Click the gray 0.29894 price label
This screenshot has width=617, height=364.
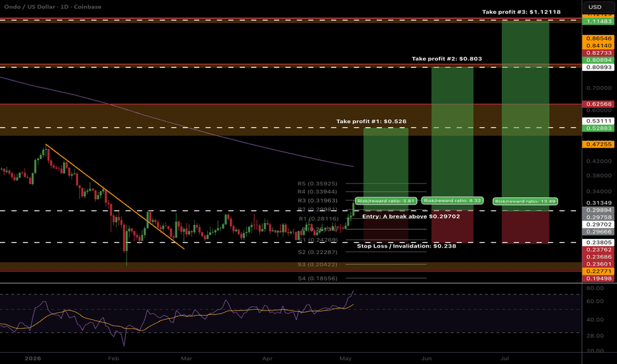coord(598,210)
